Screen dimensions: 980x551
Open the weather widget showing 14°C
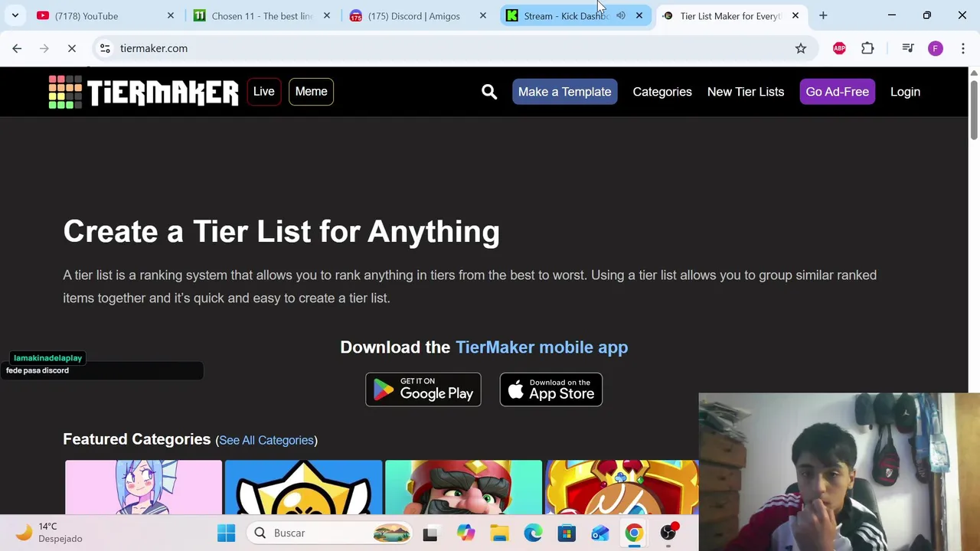51,533
